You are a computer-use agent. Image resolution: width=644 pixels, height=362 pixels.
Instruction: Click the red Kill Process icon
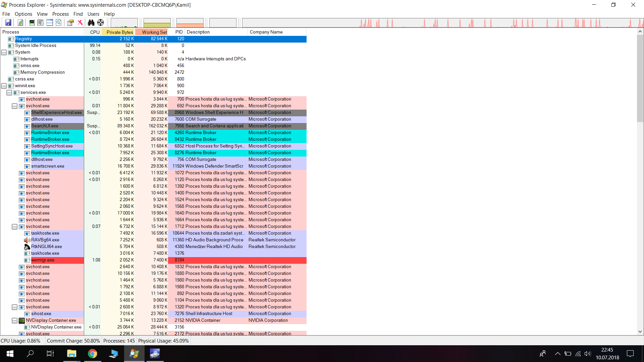tap(80, 22)
